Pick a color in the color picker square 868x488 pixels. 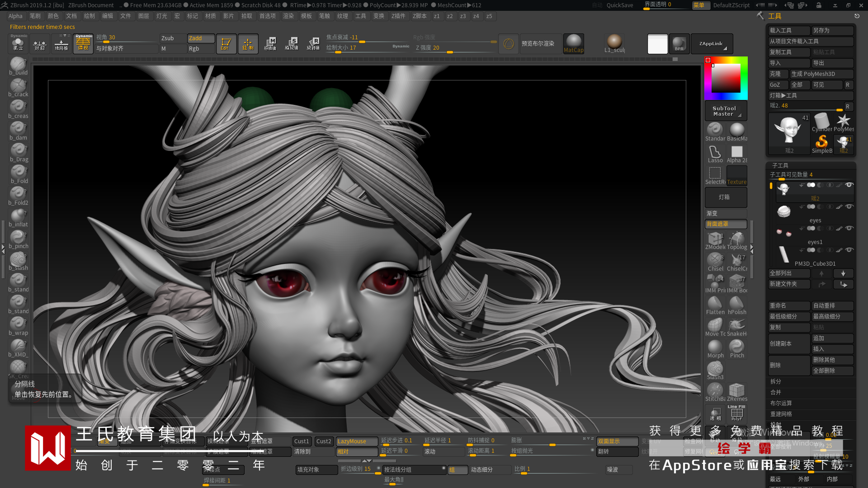click(726, 78)
